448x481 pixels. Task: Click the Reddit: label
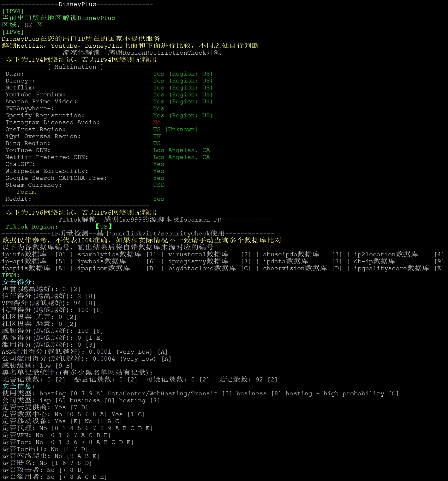pyautogui.click(x=18, y=199)
